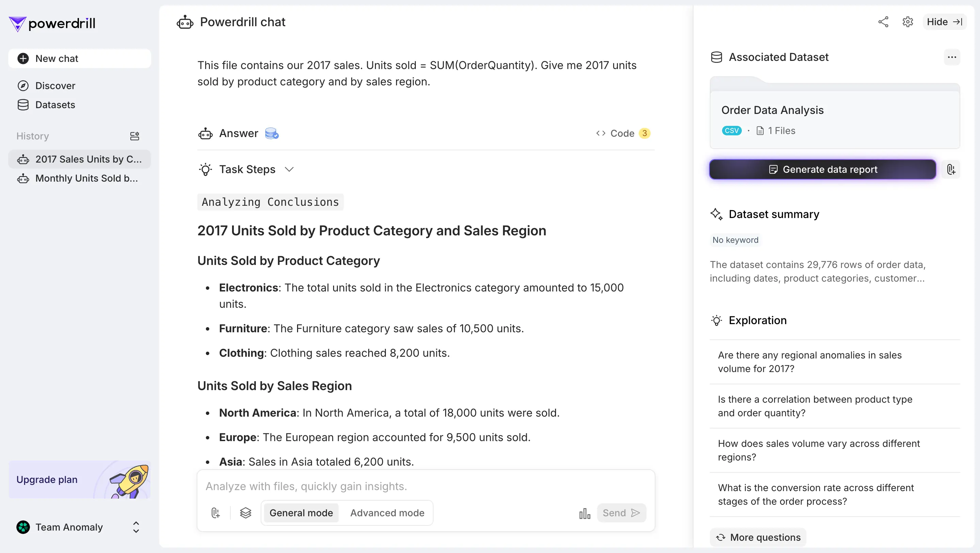Click the Exploration lightbulb icon
Image resolution: width=980 pixels, height=553 pixels.
tap(716, 320)
